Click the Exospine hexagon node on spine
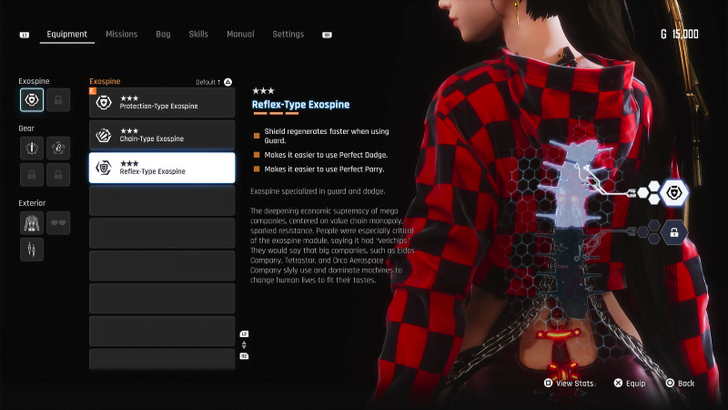The height and width of the screenshot is (410, 728). pyautogui.click(x=675, y=192)
